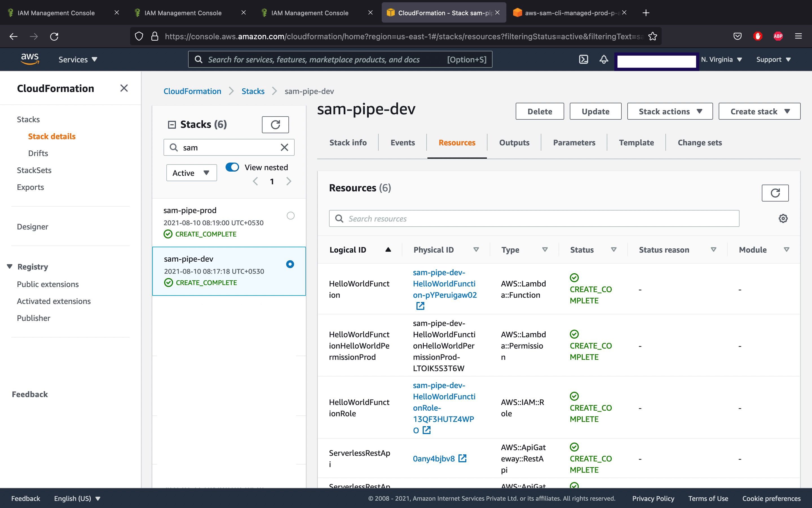Screen dimensions: 812x508
Task: Open the Adblock Plus extension icon
Action: pyautogui.click(x=778, y=36)
